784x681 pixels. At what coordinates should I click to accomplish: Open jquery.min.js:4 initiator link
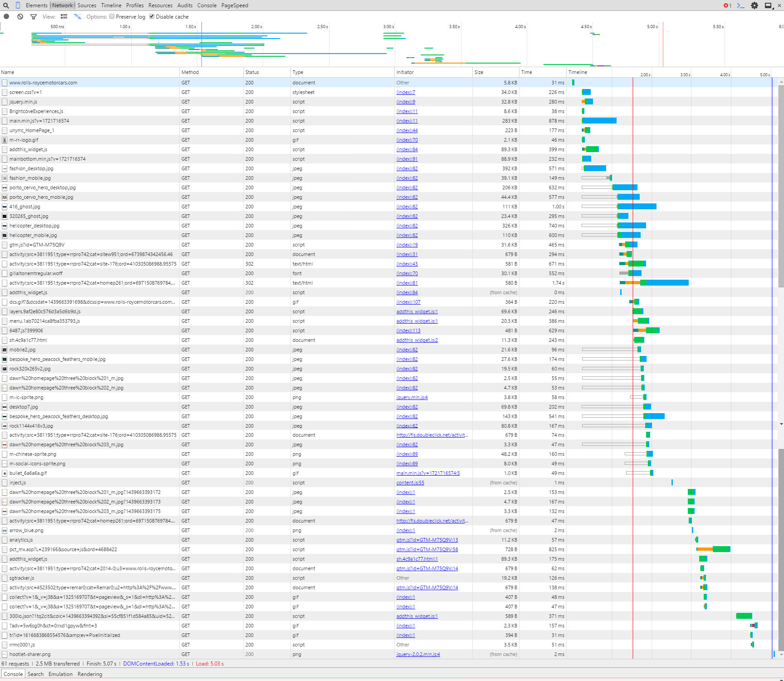412,397
